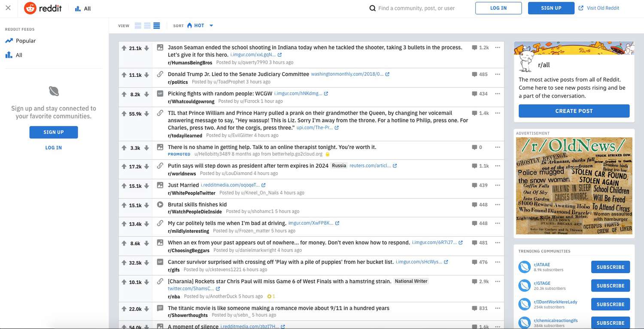Open more options for Picking fights post
644x329 pixels.
[x=498, y=94]
